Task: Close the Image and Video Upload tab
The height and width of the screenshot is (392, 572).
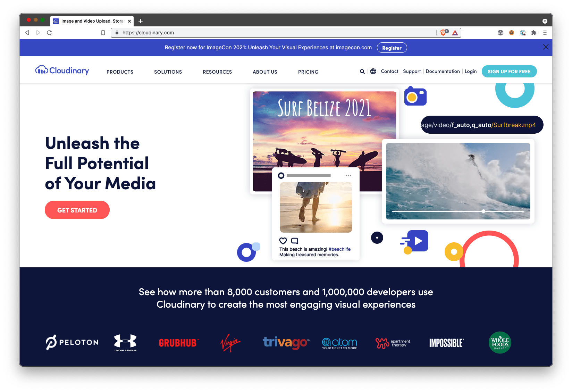Action: tap(129, 21)
